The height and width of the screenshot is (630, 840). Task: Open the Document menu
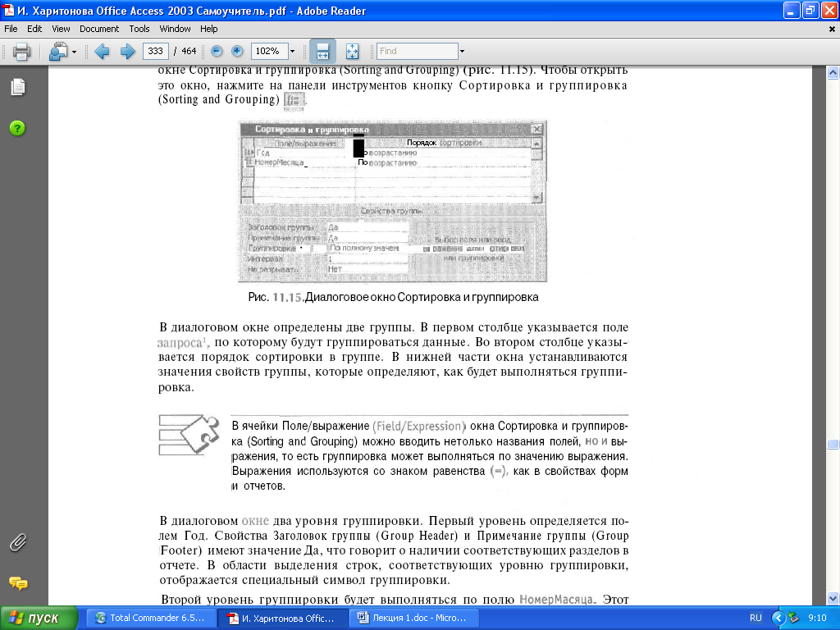[x=99, y=29]
